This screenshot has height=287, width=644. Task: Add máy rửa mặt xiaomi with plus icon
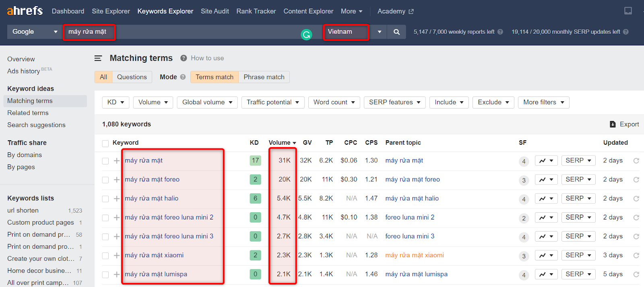tap(117, 255)
